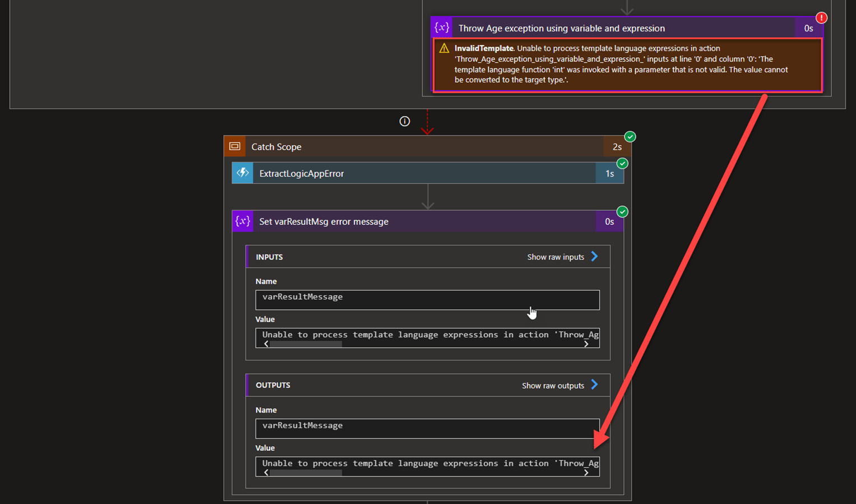The width and height of the screenshot is (856, 504).
Task: Click the red failure badge on Throw Age exception
Action: (x=821, y=17)
